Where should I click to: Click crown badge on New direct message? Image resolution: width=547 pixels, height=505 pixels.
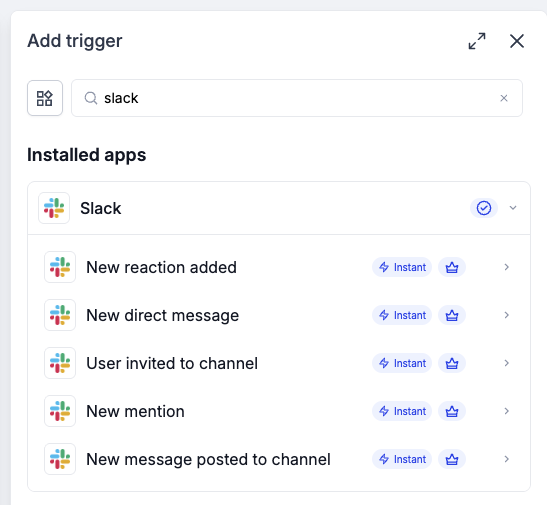(x=452, y=315)
